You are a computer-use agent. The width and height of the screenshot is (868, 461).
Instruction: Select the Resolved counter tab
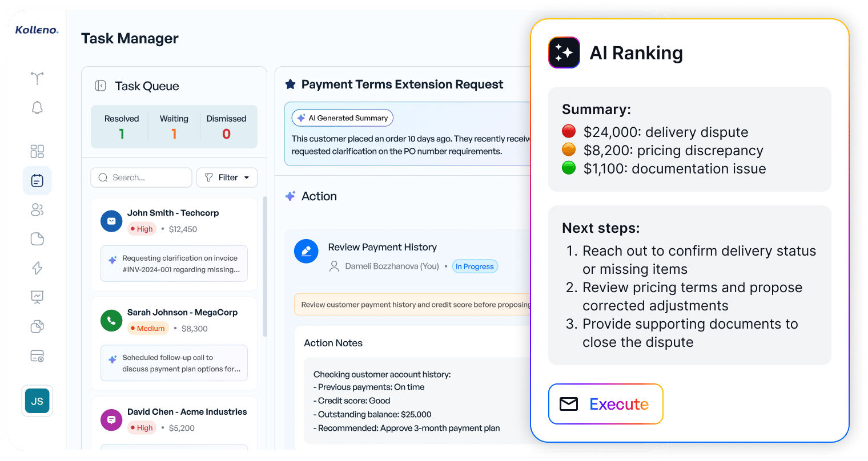pos(122,127)
